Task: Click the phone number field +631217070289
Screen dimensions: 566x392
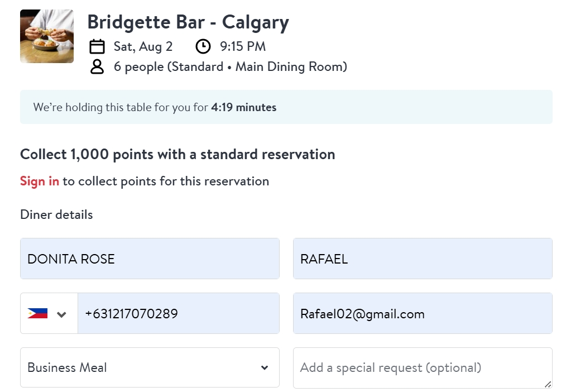Action: pos(178,313)
